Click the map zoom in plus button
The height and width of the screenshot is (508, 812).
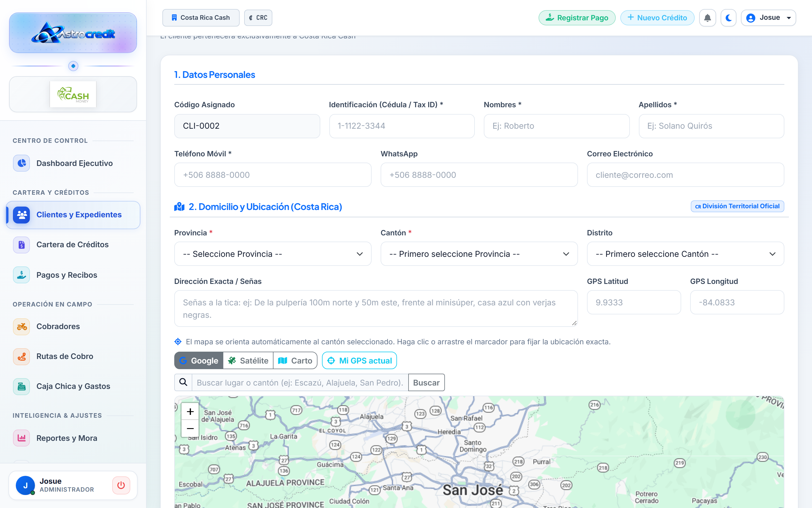click(190, 411)
